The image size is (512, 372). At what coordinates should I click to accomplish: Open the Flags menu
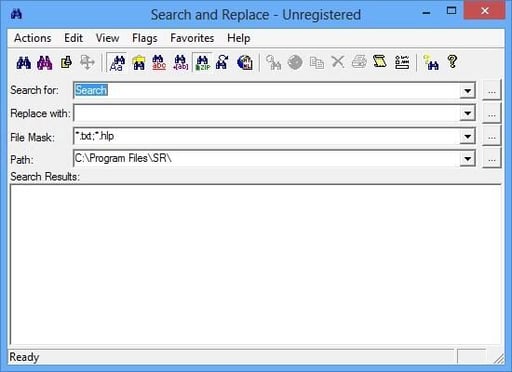pos(144,38)
